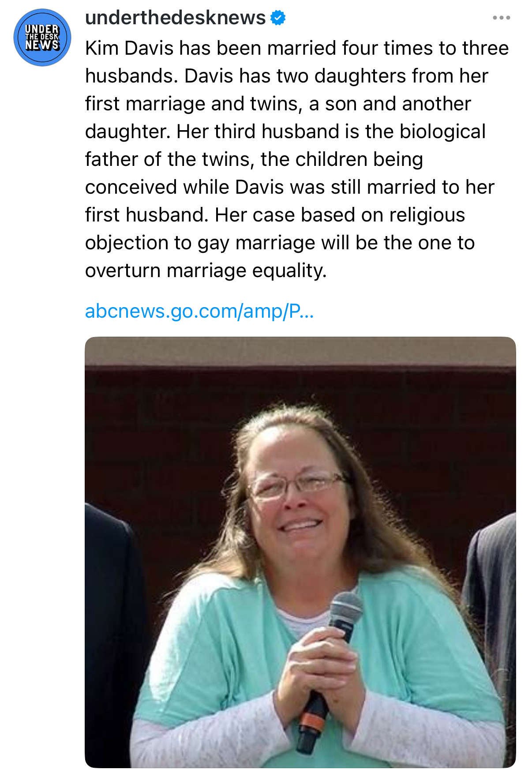
Task: Open the underthedesknews profile name
Action: [175, 18]
